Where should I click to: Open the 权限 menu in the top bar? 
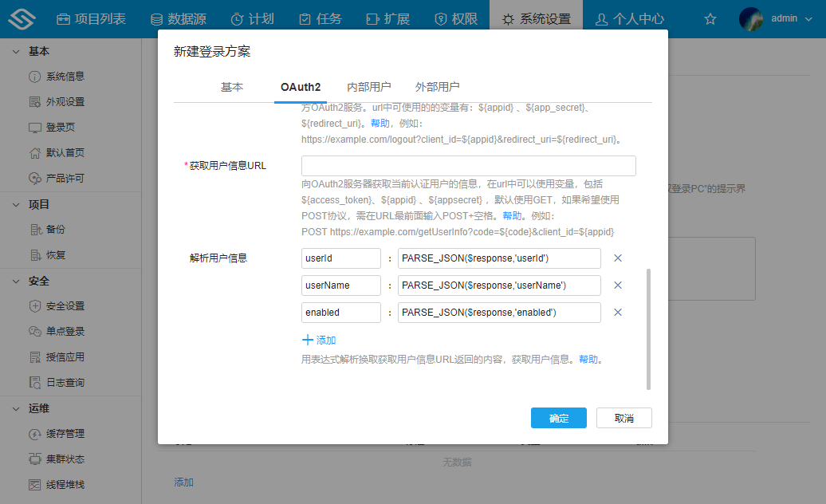point(456,18)
